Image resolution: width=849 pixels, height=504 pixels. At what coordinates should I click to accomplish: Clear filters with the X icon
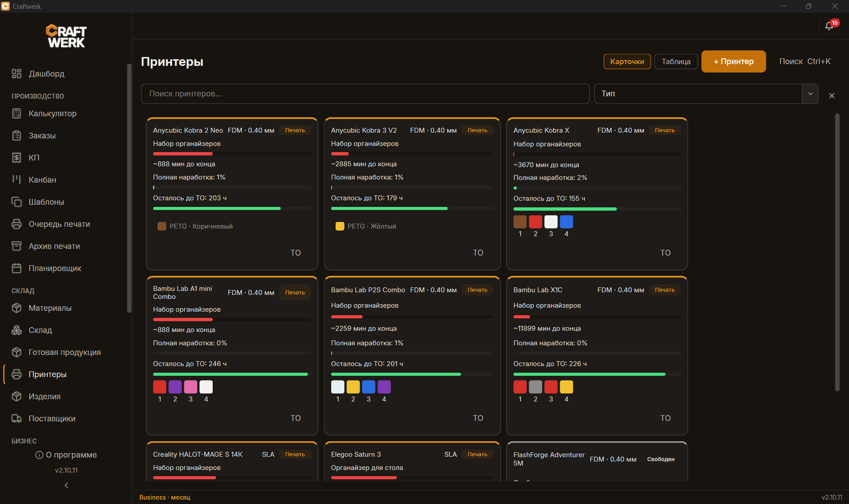coord(832,95)
